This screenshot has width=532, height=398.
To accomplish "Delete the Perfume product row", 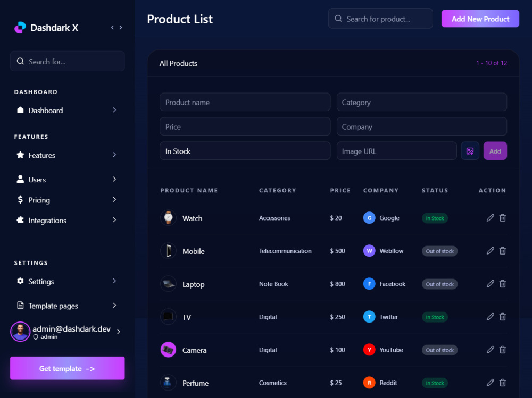I will [503, 383].
